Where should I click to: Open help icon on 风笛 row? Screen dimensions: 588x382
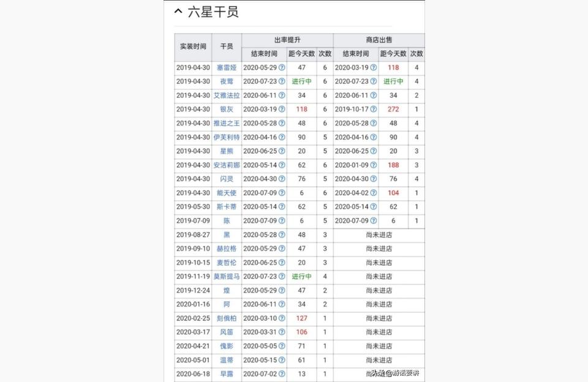(282, 332)
